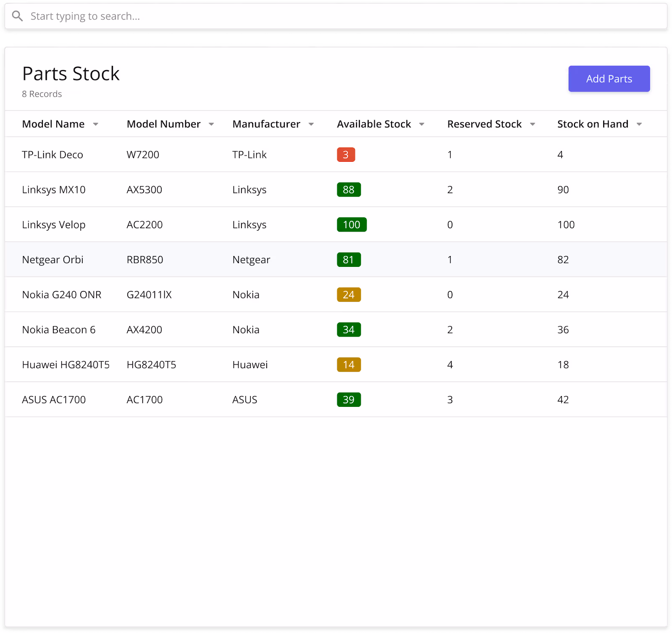Select the ASUS AC1700 model name
The height and width of the screenshot is (633, 672).
[x=54, y=400]
